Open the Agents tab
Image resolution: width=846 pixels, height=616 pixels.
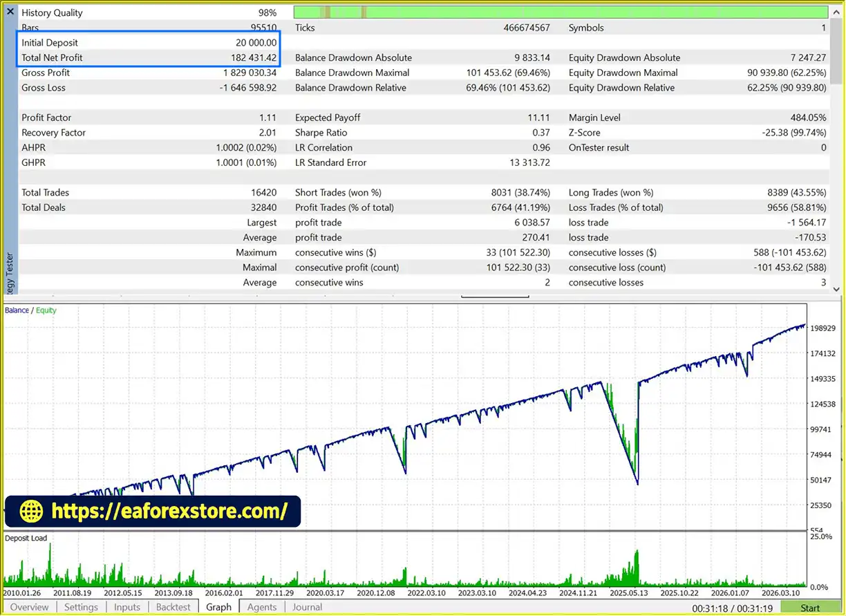(262, 607)
